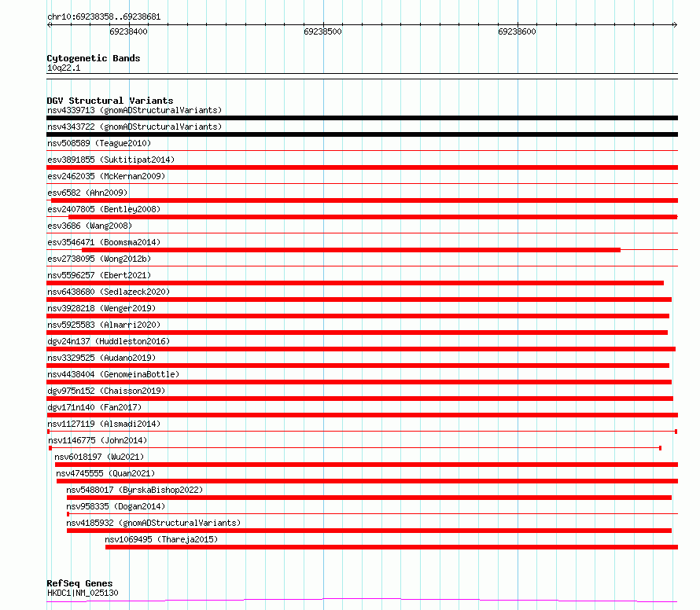
Task: Select variant label dgv171n140 (Fan2017)
Action: (x=94, y=407)
